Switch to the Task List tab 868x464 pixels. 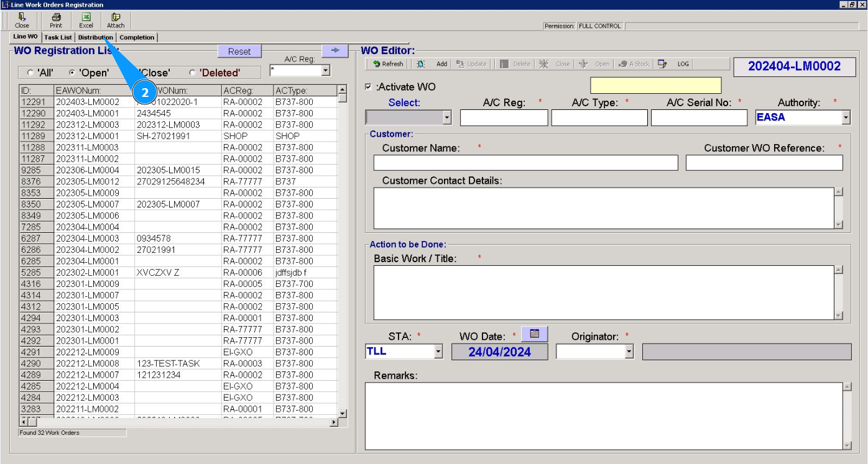coord(58,37)
